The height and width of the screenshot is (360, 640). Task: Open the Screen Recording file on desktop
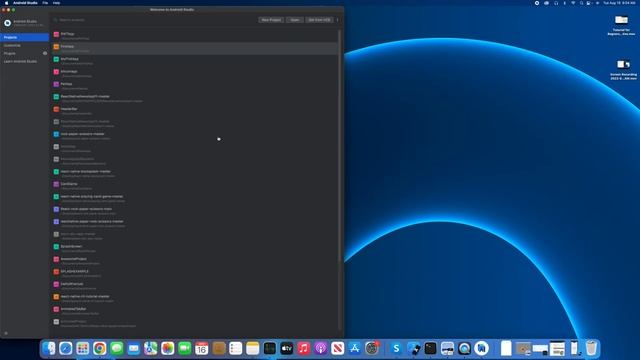click(x=623, y=70)
